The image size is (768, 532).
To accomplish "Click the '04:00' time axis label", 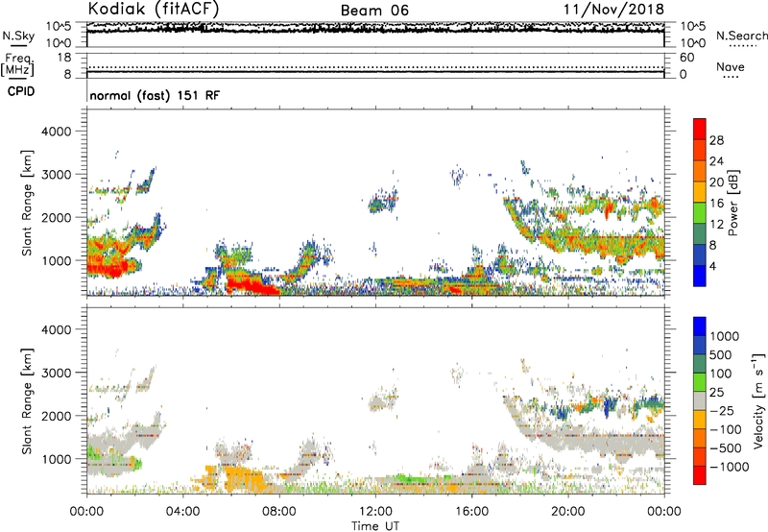I will click(x=182, y=512).
